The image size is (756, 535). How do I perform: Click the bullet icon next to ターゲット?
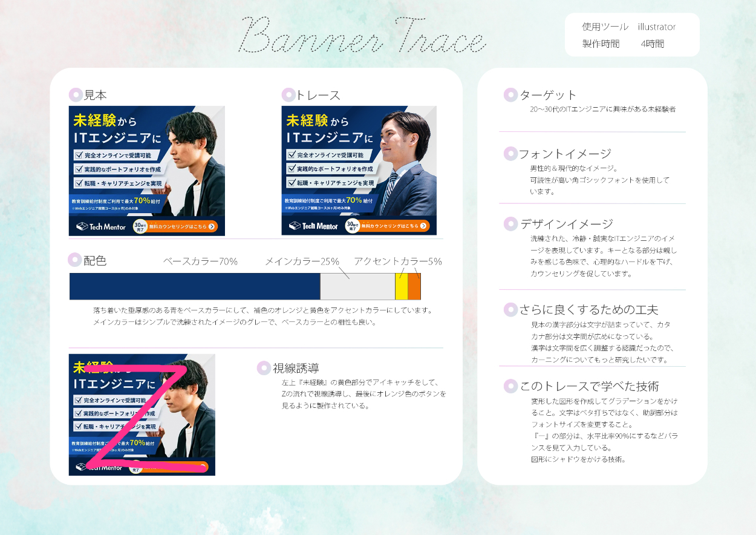pyautogui.click(x=510, y=95)
